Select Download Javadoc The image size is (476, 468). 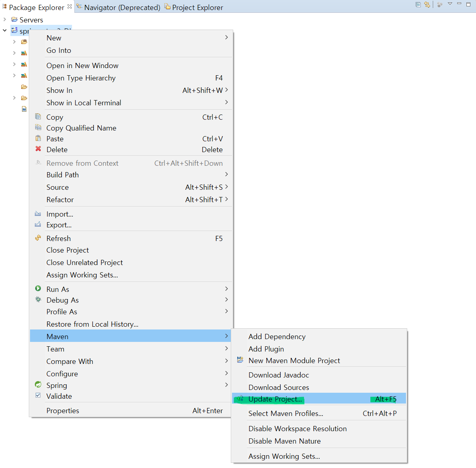pyautogui.click(x=319, y=375)
